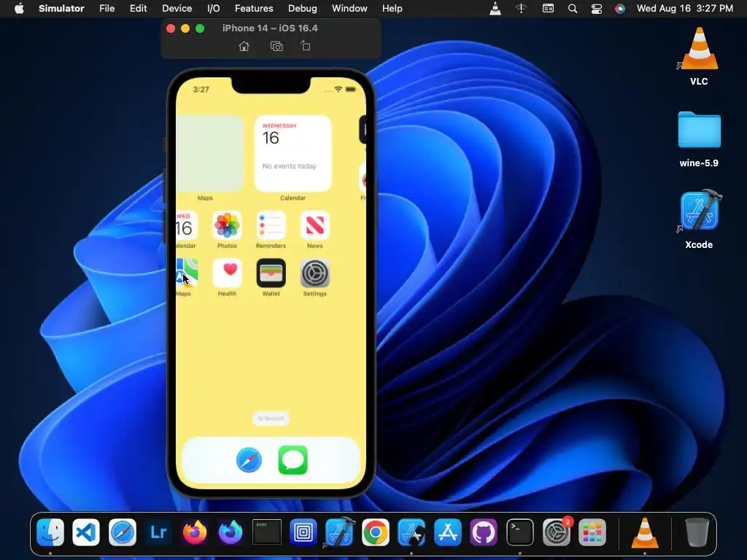Click the Siri icon in the menu bar

coord(620,9)
